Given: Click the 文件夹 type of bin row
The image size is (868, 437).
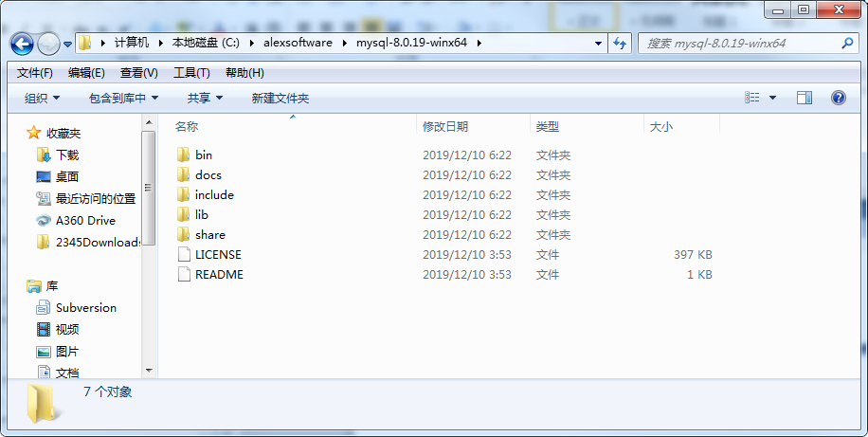Looking at the screenshot, I should click(x=553, y=155).
